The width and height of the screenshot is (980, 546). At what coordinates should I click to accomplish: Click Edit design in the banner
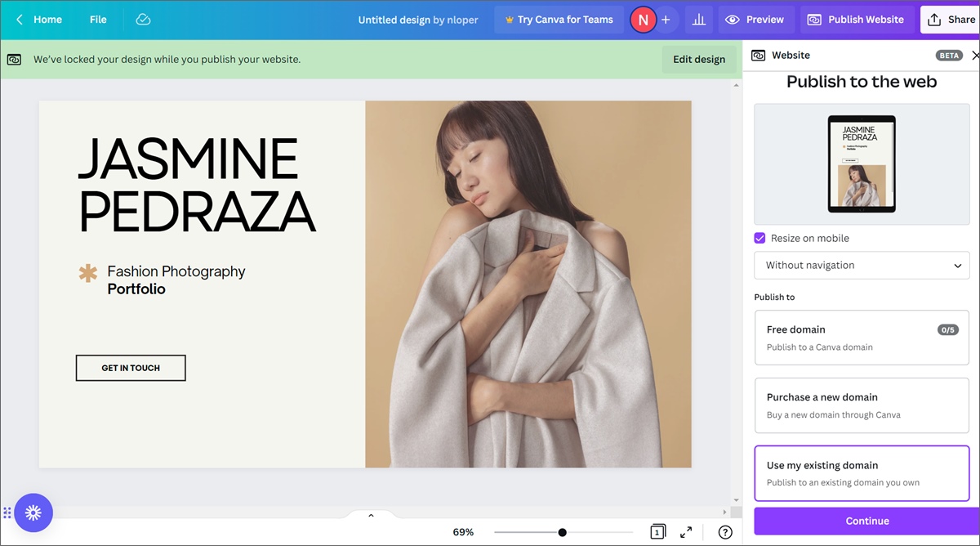pyautogui.click(x=698, y=59)
